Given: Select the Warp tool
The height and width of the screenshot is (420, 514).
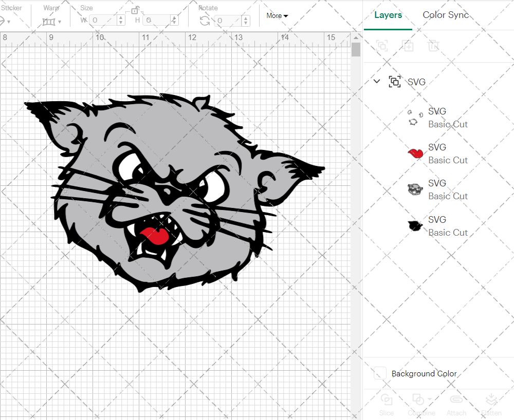Looking at the screenshot, I should (x=50, y=21).
